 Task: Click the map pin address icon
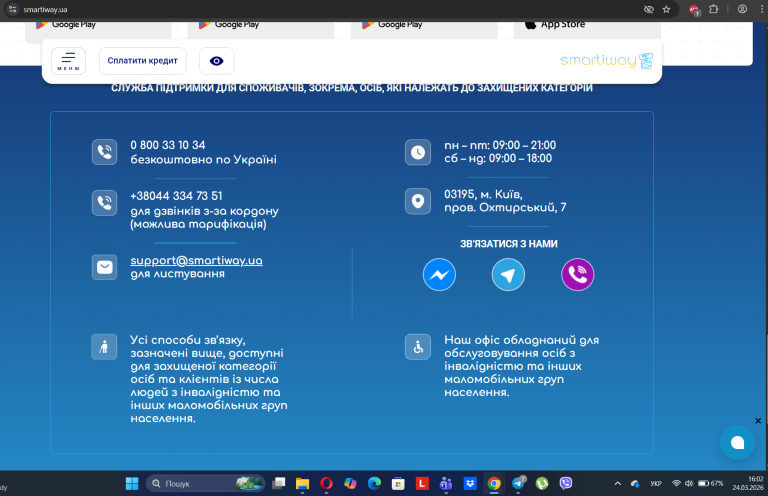418,201
